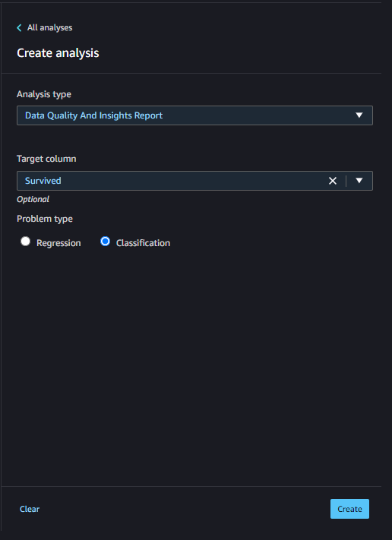
Task: Select the Regression radio button
Action: click(x=25, y=241)
